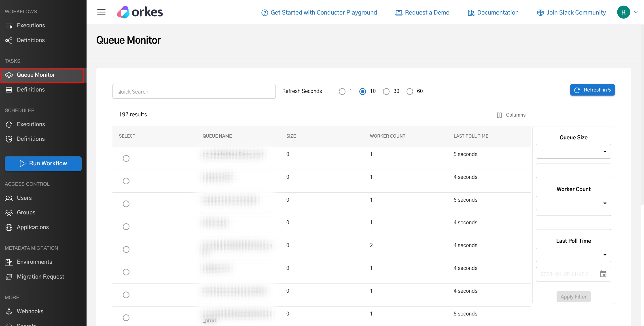Viewport: 644px width, 326px height.
Task: Click inside the Quick Search field
Action: 194,91
